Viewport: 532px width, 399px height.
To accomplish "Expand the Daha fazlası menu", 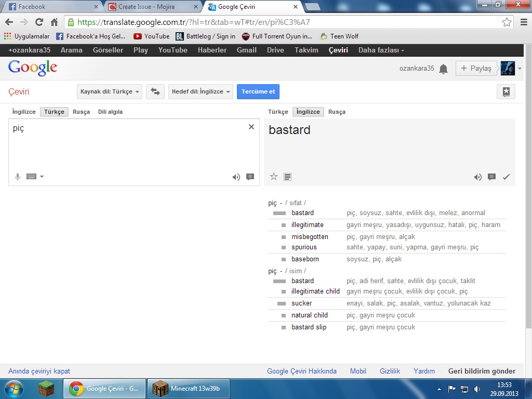I will [381, 50].
